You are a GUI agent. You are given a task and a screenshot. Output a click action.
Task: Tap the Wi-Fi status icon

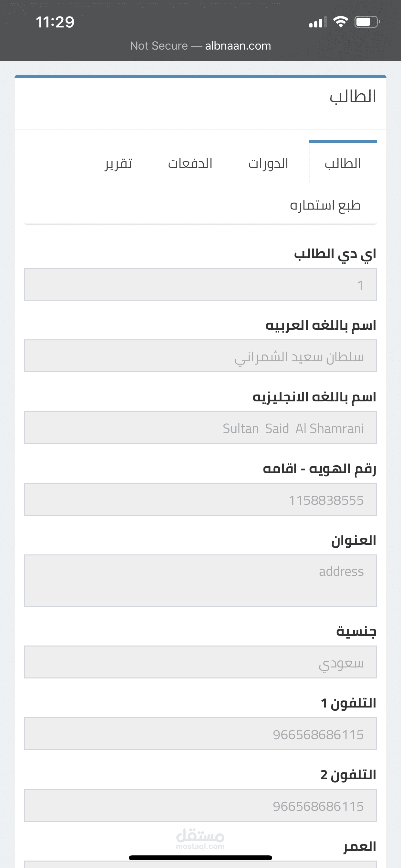[340, 22]
